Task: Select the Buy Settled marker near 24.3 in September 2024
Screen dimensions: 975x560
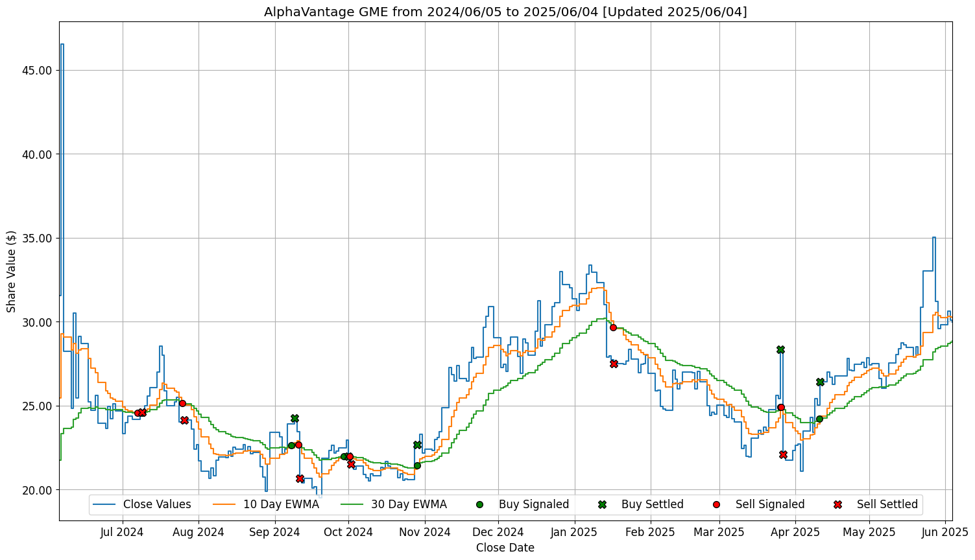Action: pyautogui.click(x=295, y=418)
